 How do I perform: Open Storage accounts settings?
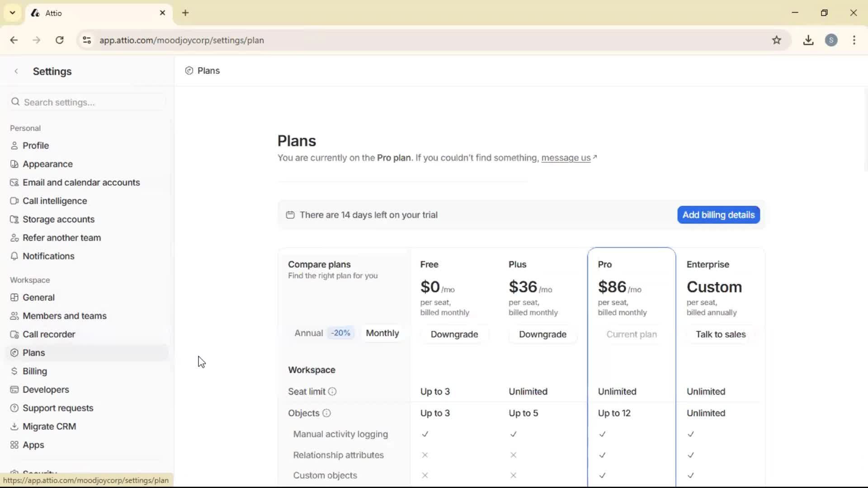pyautogui.click(x=58, y=219)
